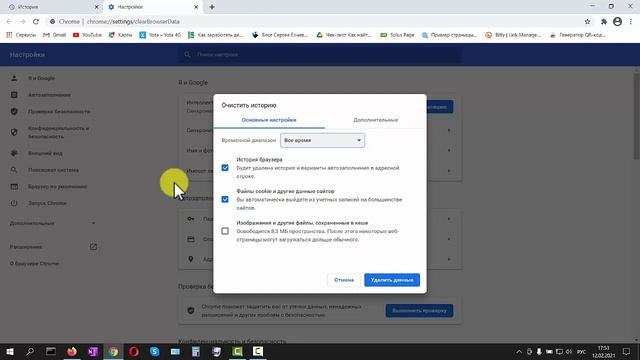Expand Дополнительные in settings sidebar
Viewport: 640px width, 360px height.
(52, 223)
